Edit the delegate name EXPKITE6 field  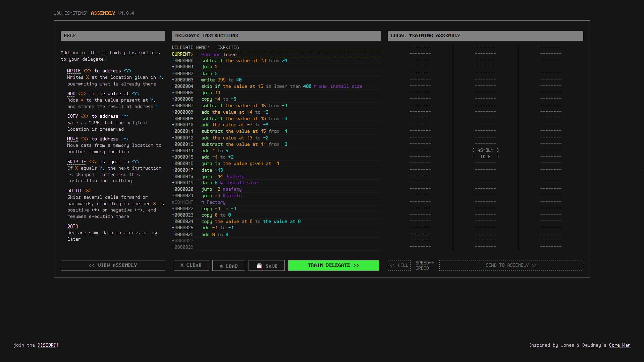(x=228, y=47)
